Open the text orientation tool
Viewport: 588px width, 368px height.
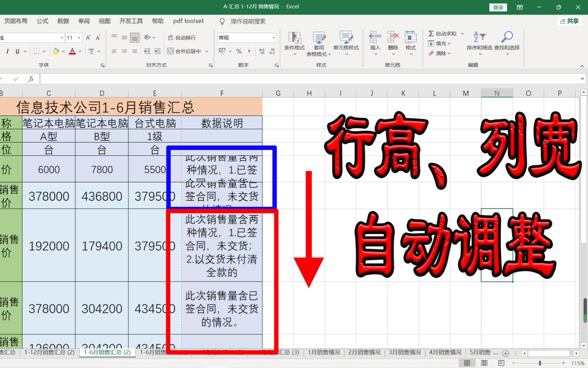tap(147, 37)
